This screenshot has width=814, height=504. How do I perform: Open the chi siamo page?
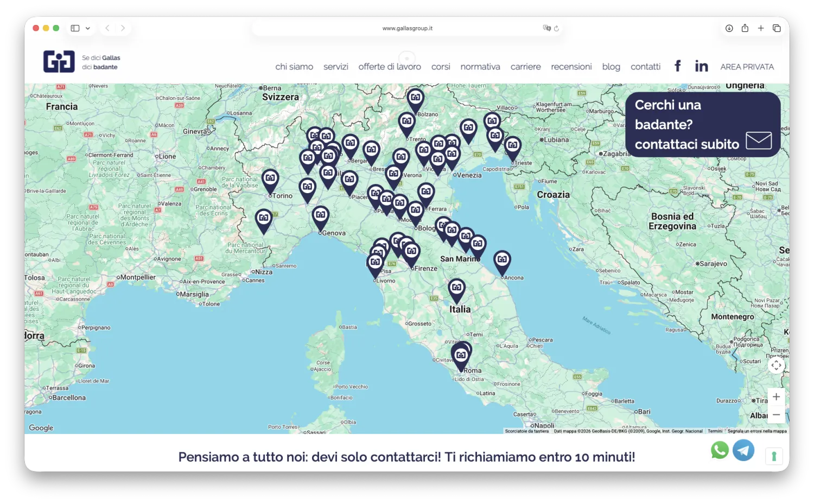click(294, 67)
